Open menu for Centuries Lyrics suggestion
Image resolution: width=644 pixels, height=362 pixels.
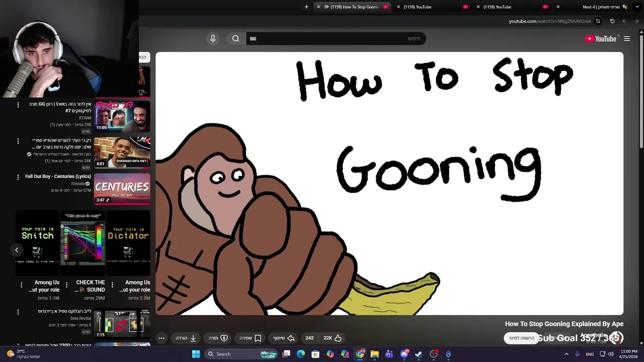click(18, 177)
